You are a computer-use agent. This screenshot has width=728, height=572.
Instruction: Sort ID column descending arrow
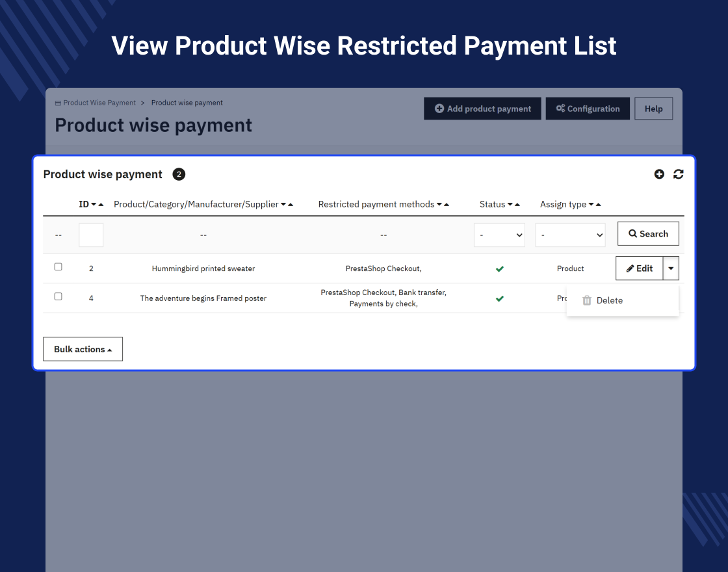tap(94, 204)
